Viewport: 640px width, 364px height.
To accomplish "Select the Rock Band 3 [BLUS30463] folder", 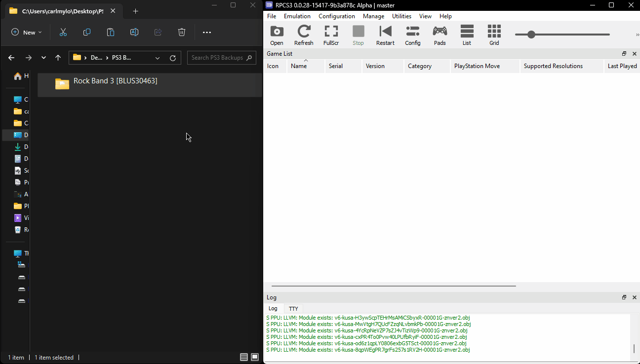I will click(x=149, y=85).
